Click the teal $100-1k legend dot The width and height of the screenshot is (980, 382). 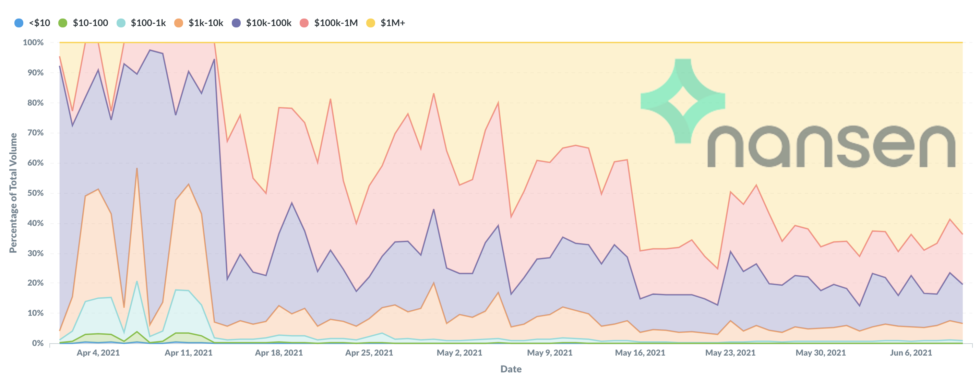point(121,23)
